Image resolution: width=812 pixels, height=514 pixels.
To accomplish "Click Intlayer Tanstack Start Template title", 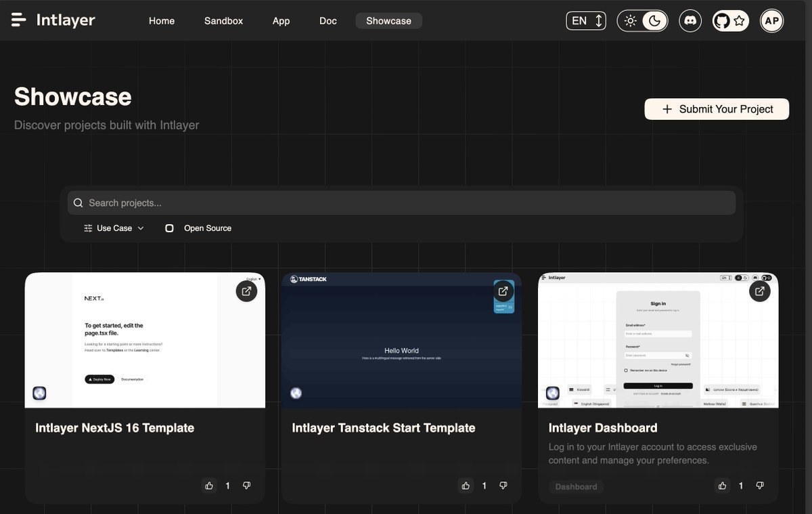I will pos(384,428).
